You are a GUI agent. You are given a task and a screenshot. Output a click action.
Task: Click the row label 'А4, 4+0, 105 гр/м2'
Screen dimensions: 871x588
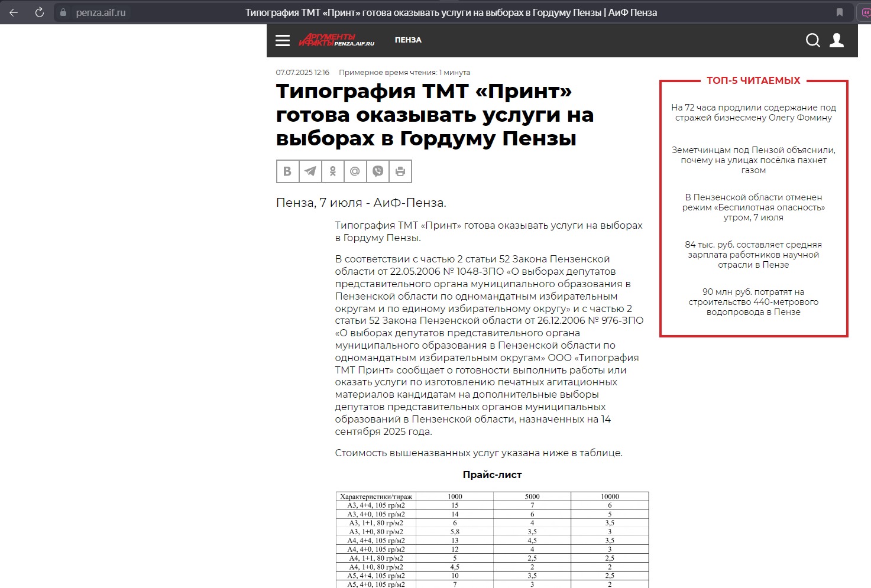click(376, 550)
